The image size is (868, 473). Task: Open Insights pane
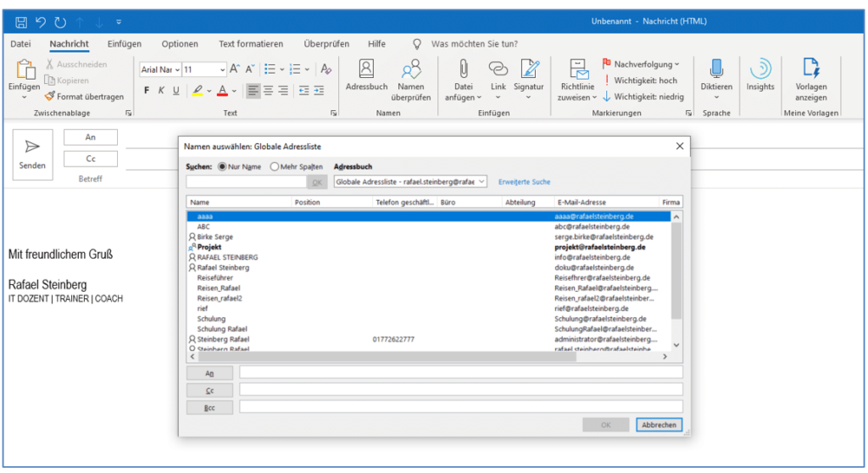(x=760, y=75)
